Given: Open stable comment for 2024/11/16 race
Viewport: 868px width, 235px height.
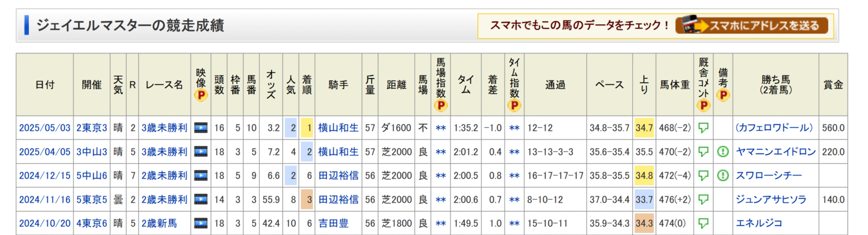Looking at the screenshot, I should [704, 199].
